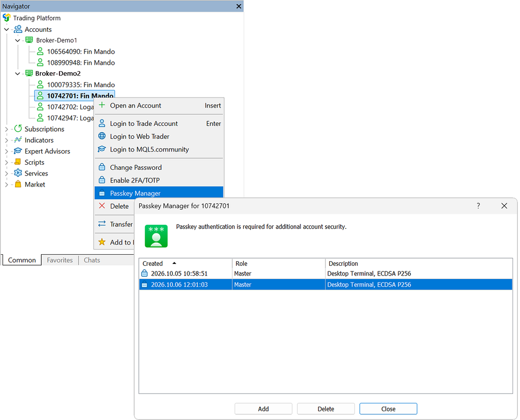Click the Description column header

tap(419, 263)
